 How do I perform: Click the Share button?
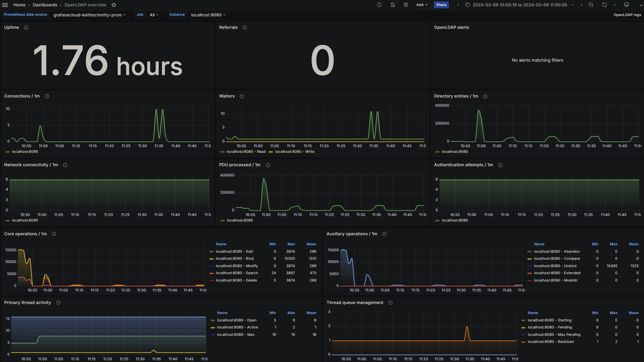[441, 5]
